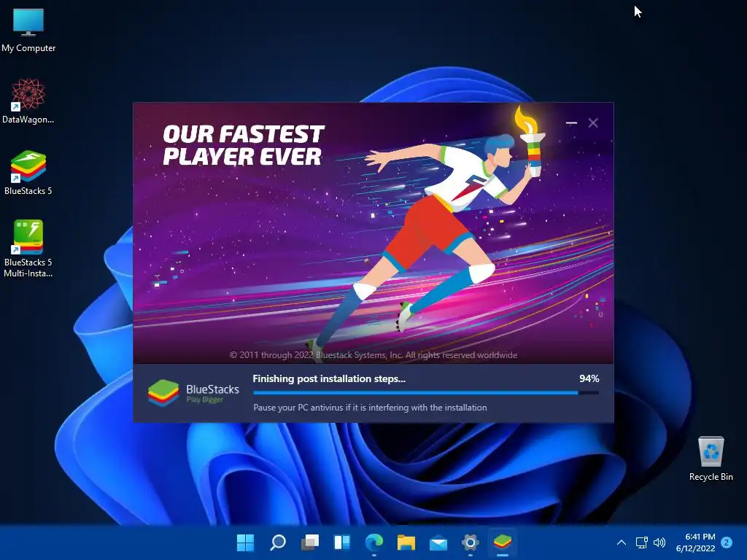Click the Bluestack Systems copyright notice
The width and height of the screenshot is (747, 560).
point(373,355)
